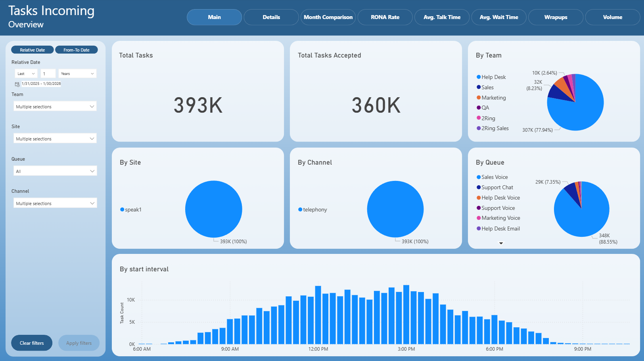The width and height of the screenshot is (644, 361).
Task: Click the calendar icon beside date range
Action: (17, 84)
